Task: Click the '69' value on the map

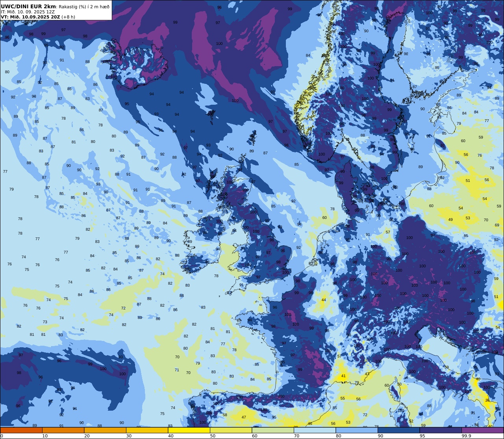Action: [x=497, y=225]
